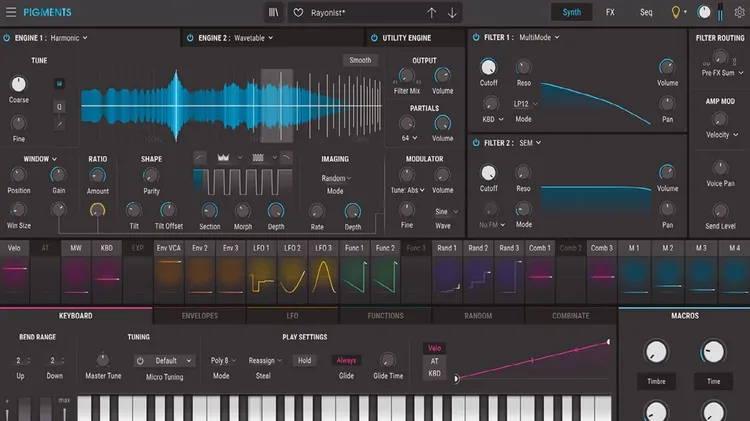Toggle the Hold play setting
This screenshot has height=421, width=750.
click(x=304, y=360)
